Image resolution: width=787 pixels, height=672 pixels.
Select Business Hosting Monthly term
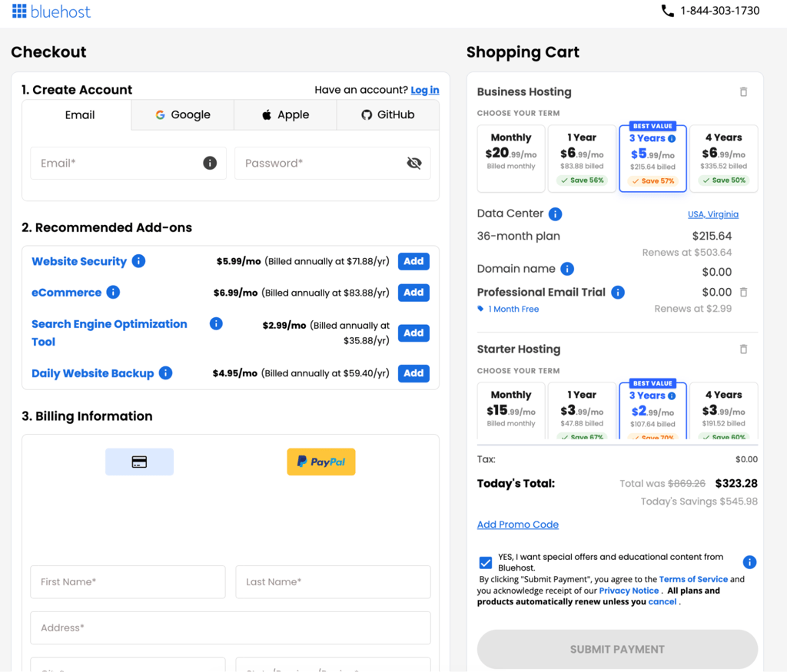coord(511,158)
